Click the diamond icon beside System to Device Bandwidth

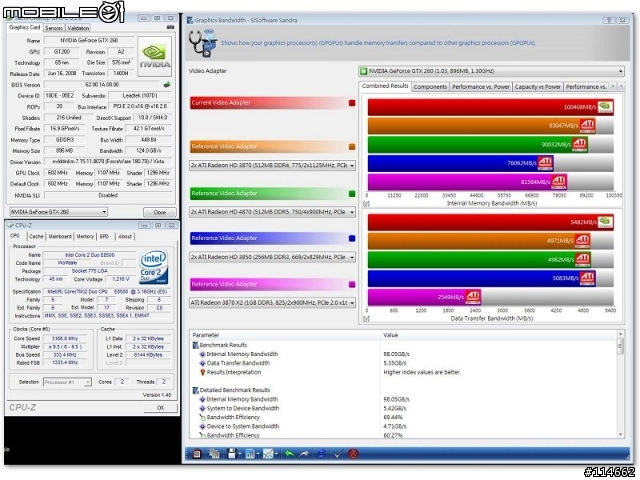pyautogui.click(x=202, y=408)
